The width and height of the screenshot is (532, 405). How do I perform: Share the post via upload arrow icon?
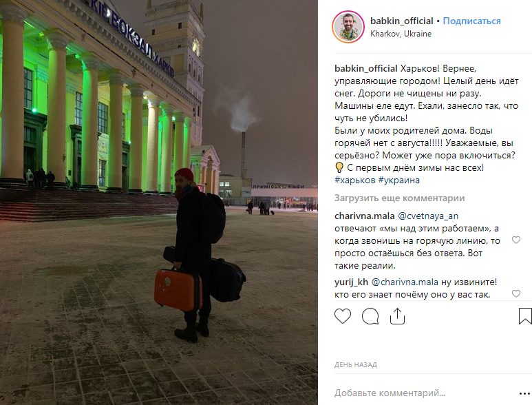(x=397, y=316)
